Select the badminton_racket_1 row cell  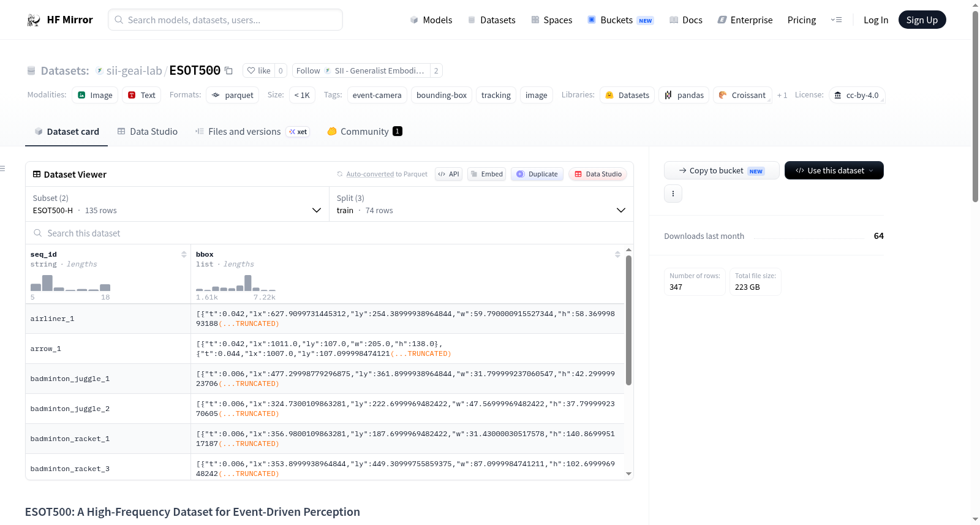(x=108, y=439)
